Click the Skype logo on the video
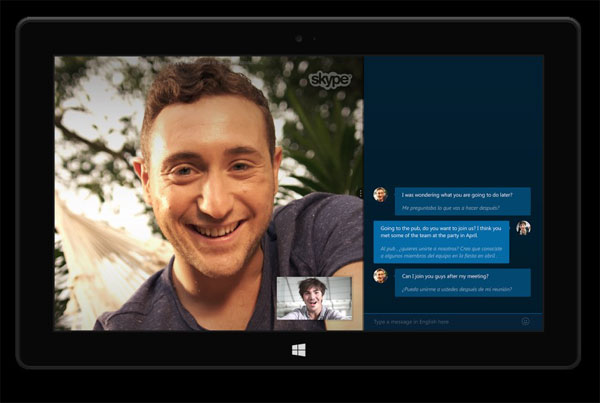The height and width of the screenshot is (403, 600). 329,79
